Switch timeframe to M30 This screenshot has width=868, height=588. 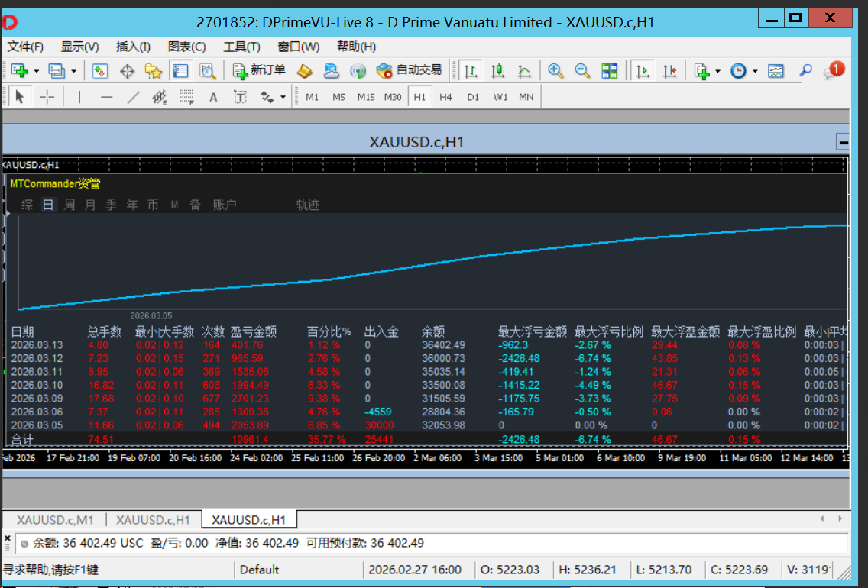click(x=393, y=97)
